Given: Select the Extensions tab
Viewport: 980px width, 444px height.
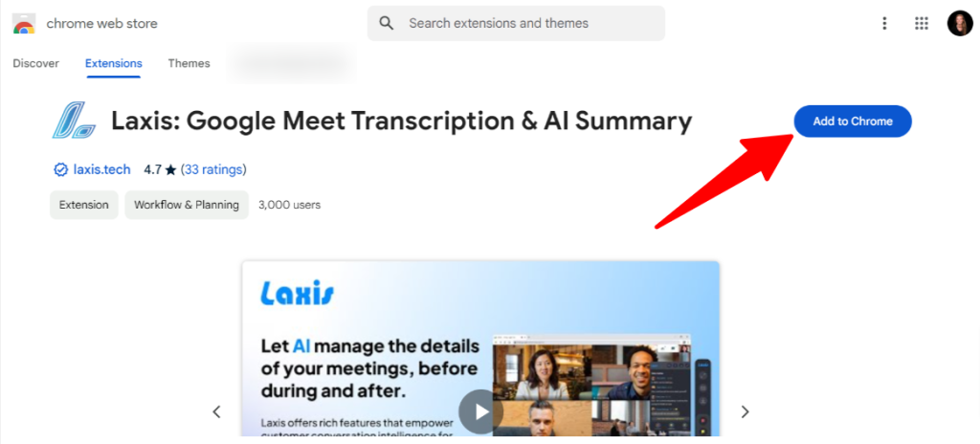Looking at the screenshot, I should [114, 63].
